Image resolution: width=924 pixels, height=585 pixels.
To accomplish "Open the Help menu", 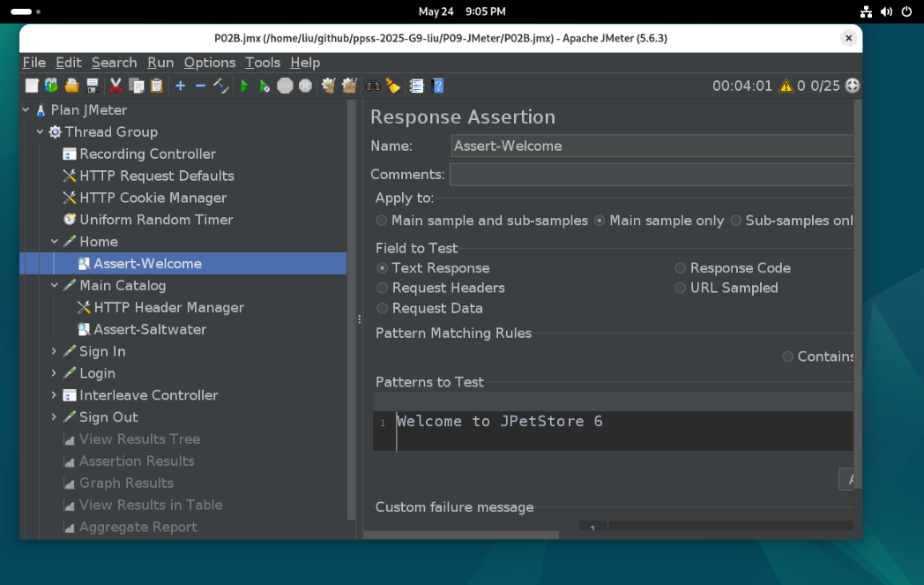I will pos(305,63).
